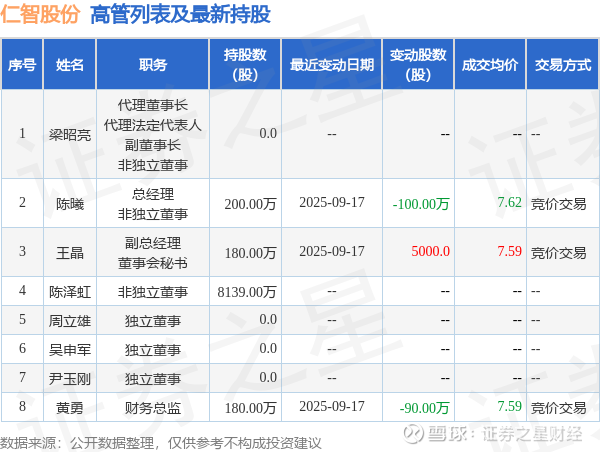Click 尹玉刚's 独立董事 position
The width and height of the screenshot is (600, 452).
153,379
